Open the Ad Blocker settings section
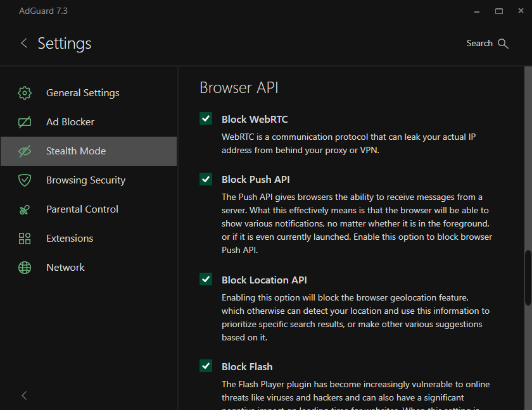Screen dimensions: 532x410 coord(70,122)
